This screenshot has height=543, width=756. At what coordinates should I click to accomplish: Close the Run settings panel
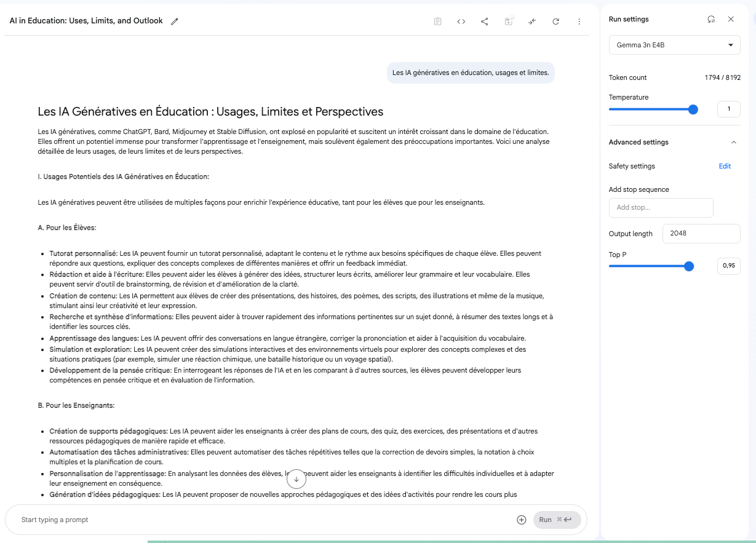[x=731, y=19]
